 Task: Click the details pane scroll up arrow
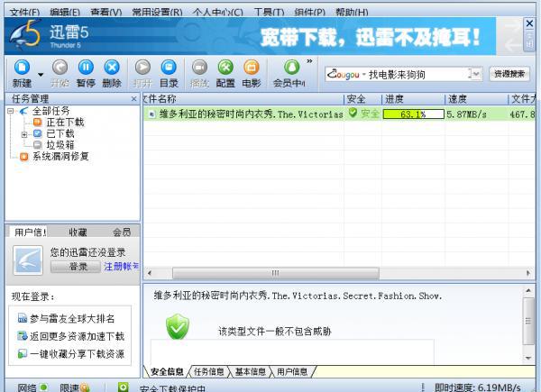pyautogui.click(x=528, y=291)
